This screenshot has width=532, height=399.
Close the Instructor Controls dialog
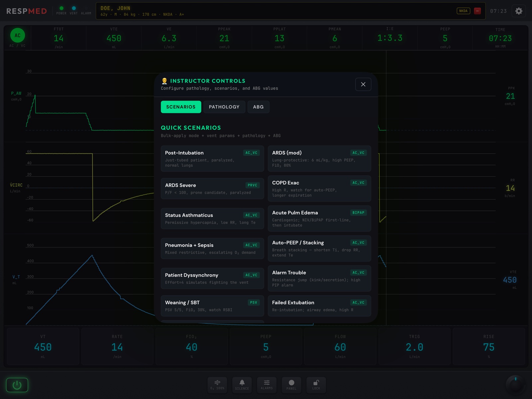pyautogui.click(x=363, y=84)
